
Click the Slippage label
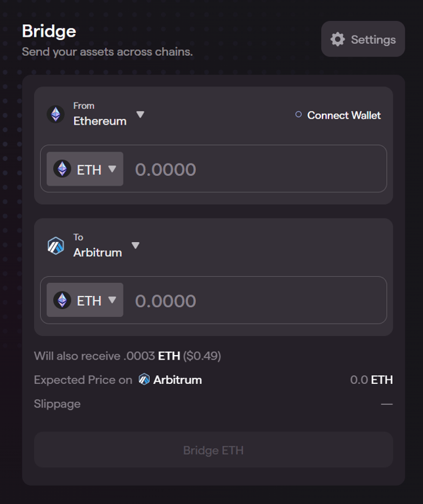57,404
